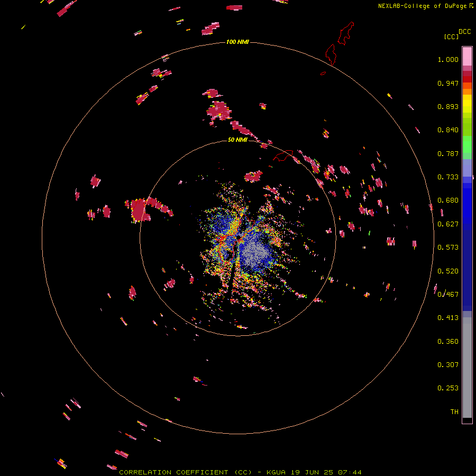
Task: Click the 1.000 scale value
Action: (448, 59)
